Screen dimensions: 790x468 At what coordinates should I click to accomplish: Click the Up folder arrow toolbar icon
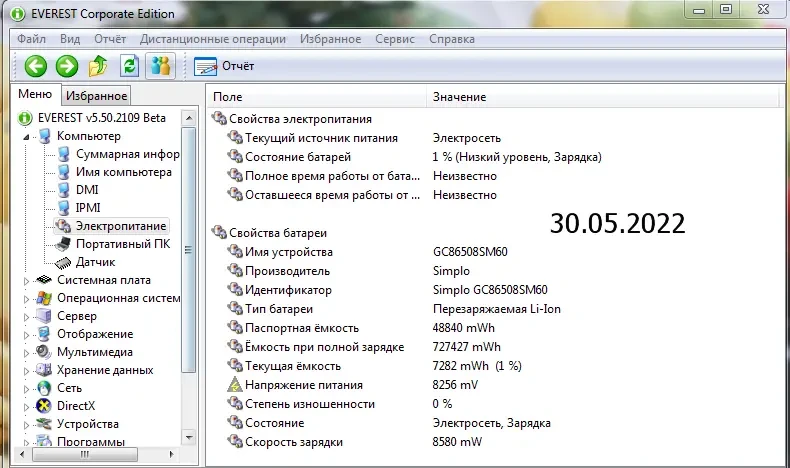point(98,66)
